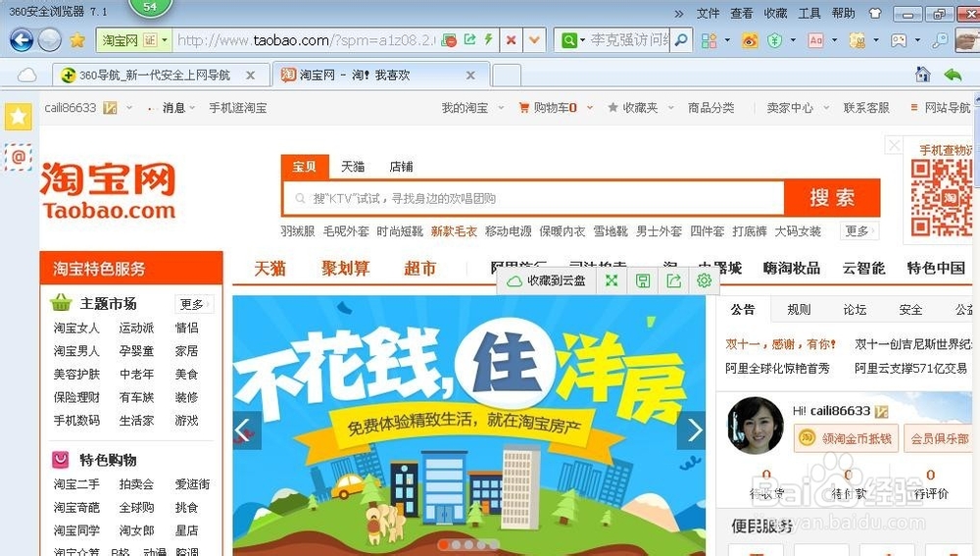Click the green shield yuan icon
980x556 pixels.
pos(775,40)
